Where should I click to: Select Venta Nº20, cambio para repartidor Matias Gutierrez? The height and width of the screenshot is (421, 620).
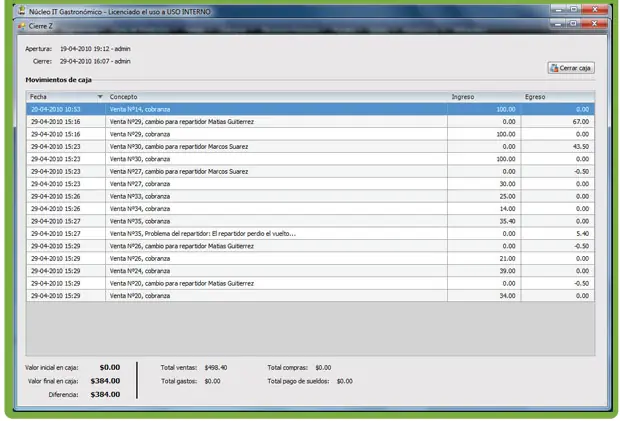click(310, 283)
